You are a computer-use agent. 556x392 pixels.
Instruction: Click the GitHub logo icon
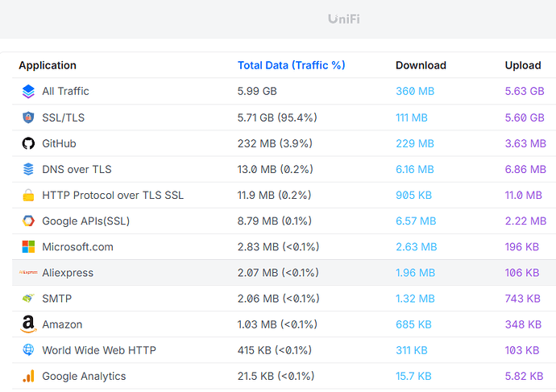pos(28,143)
